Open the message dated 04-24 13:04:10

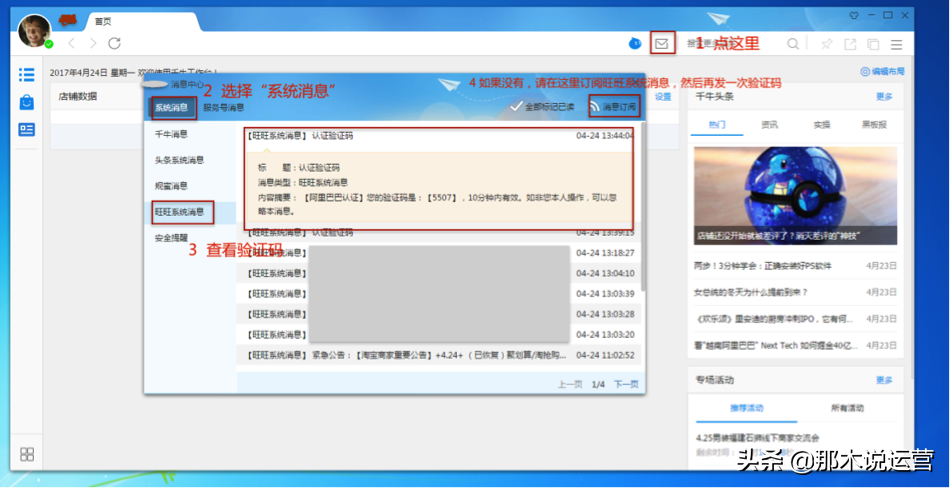click(x=439, y=273)
